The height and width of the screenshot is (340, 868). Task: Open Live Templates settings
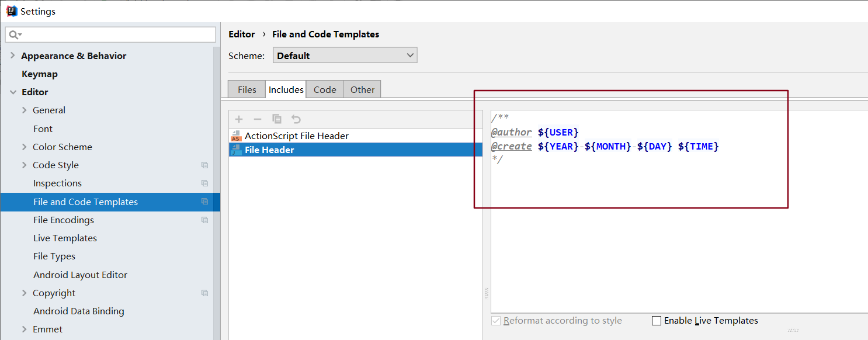(65, 238)
